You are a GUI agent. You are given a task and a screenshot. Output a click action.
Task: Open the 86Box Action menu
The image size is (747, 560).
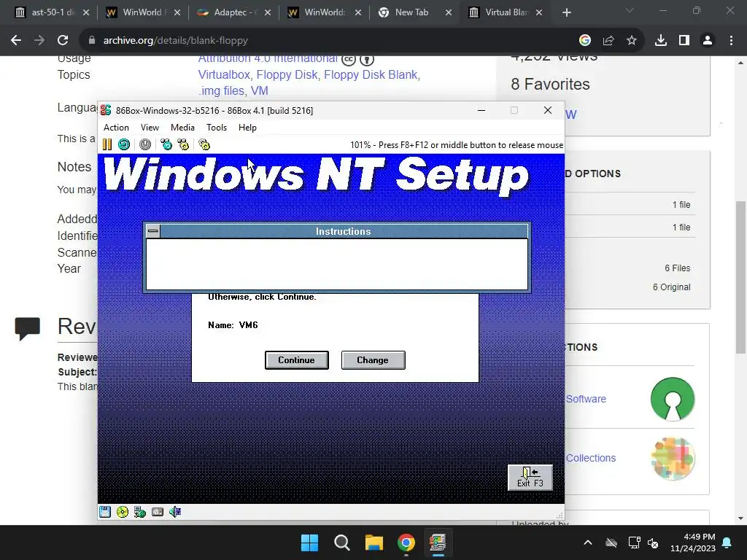(116, 128)
